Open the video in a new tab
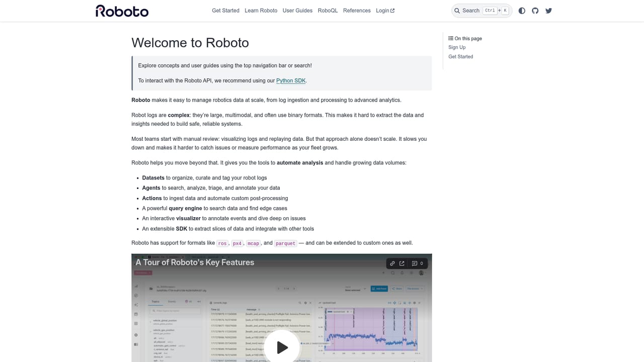644x362 pixels. pos(402,263)
